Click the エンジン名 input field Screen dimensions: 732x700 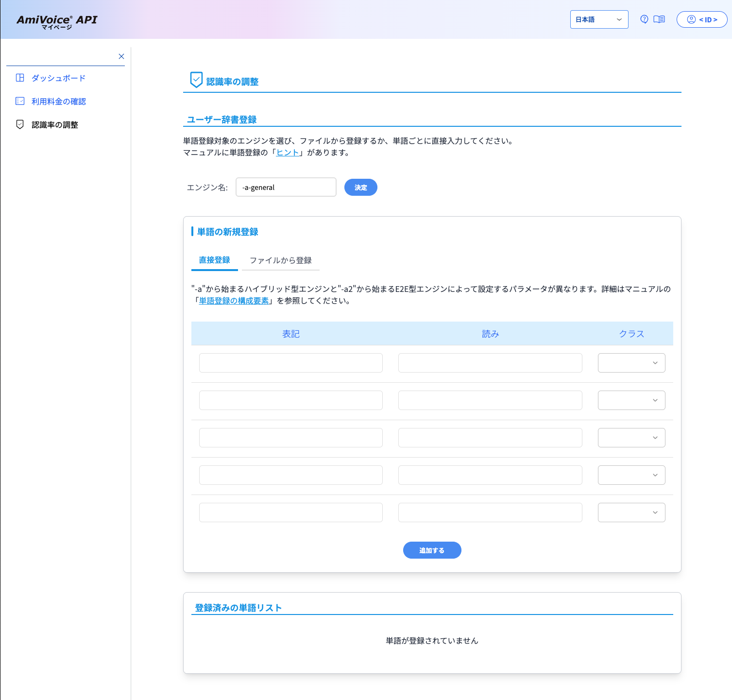tap(286, 187)
